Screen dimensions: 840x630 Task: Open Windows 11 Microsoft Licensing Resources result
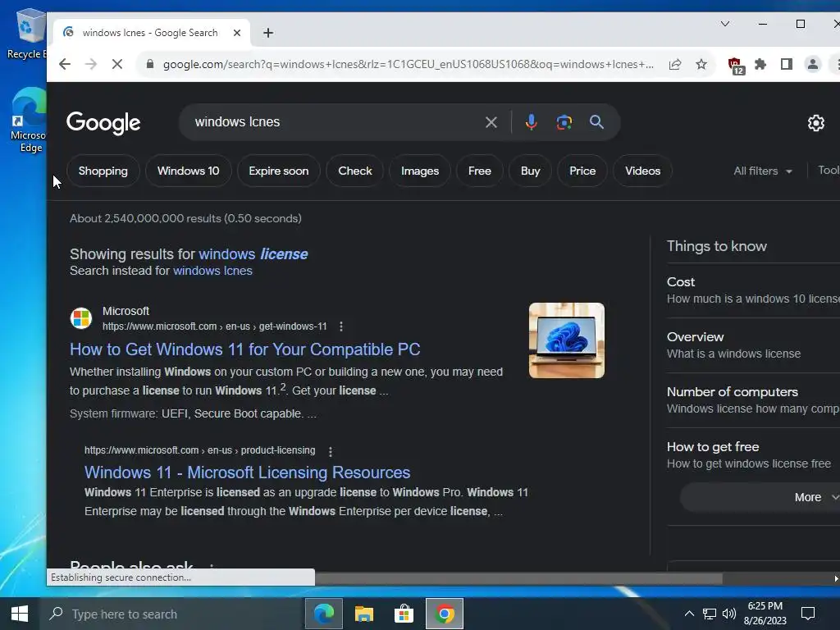(247, 472)
